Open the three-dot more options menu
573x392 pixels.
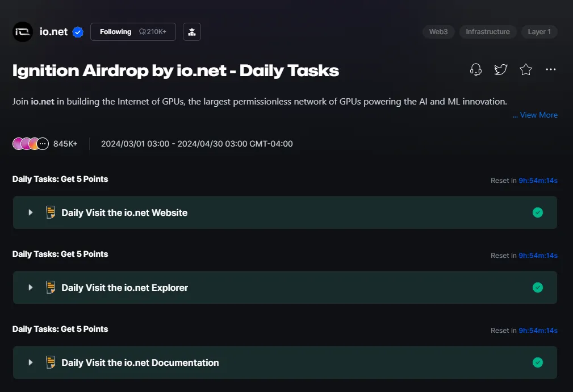click(x=551, y=69)
